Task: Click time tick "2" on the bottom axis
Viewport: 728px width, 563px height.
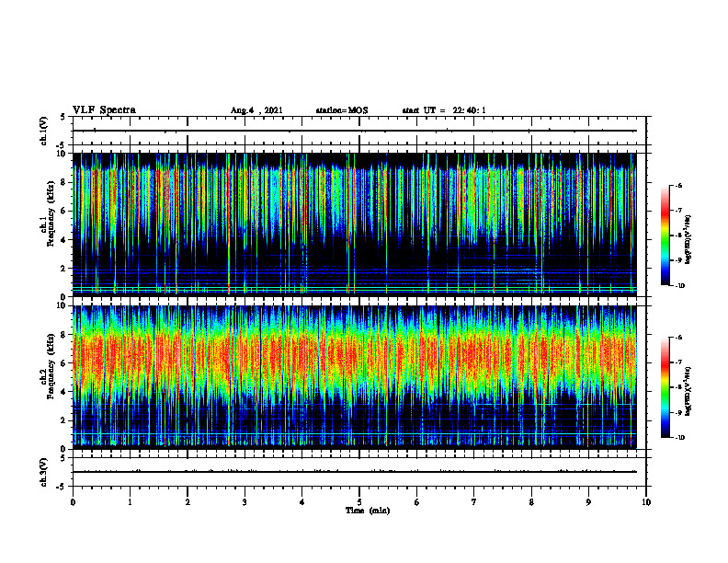Action: 188,502
